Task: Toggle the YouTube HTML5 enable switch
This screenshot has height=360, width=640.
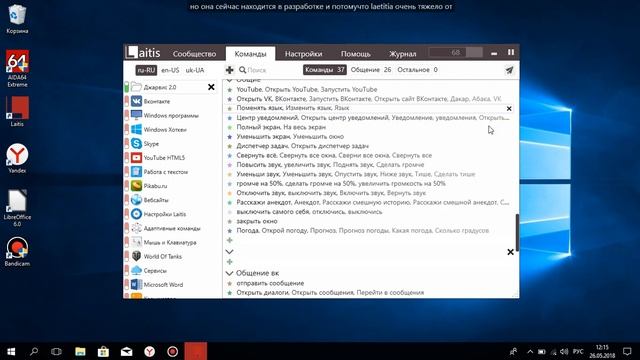Action: [127, 158]
